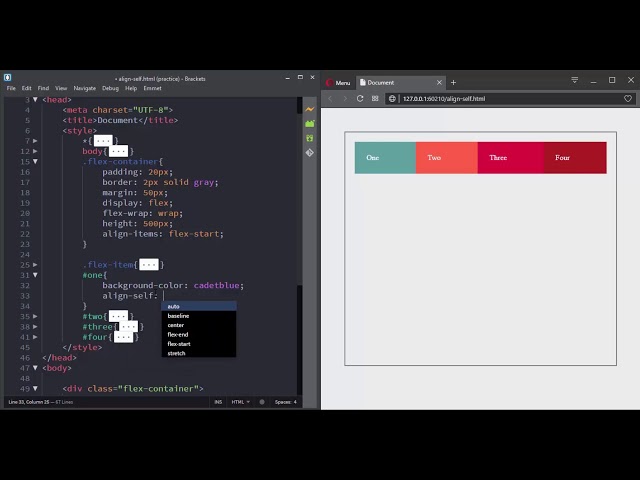This screenshot has width=640, height=480.
Task: Reload the page in Opera
Action: (x=360, y=98)
